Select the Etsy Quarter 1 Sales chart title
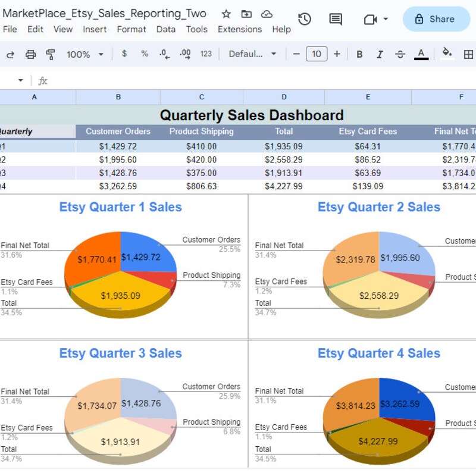 click(121, 207)
